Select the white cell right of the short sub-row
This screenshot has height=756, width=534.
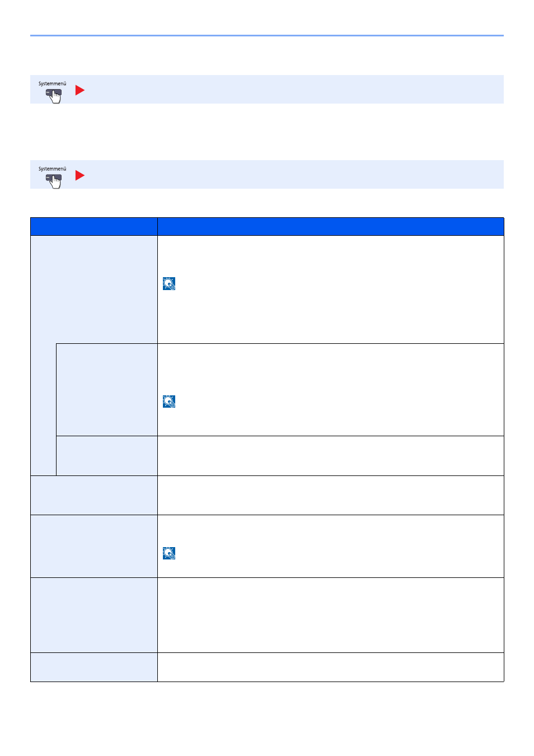coord(330,455)
